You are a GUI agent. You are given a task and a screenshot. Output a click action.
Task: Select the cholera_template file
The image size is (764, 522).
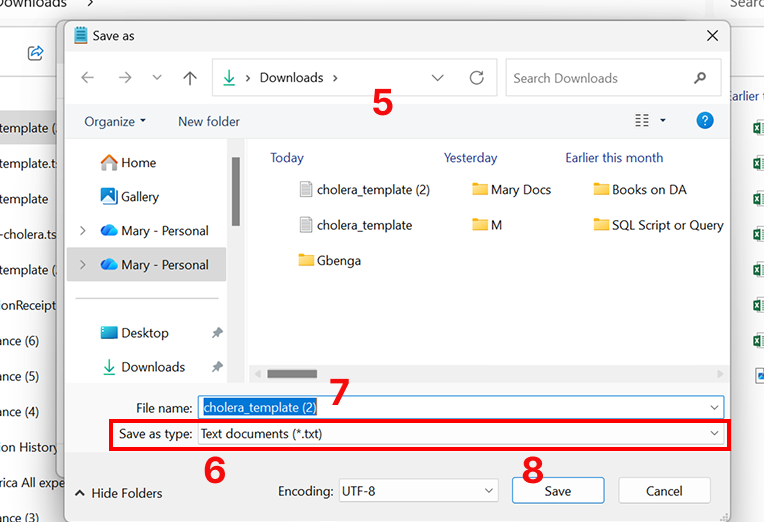click(356, 225)
